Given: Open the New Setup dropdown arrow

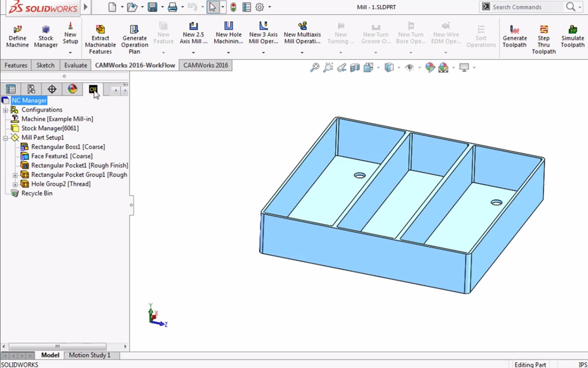Looking at the screenshot, I should point(70,53).
